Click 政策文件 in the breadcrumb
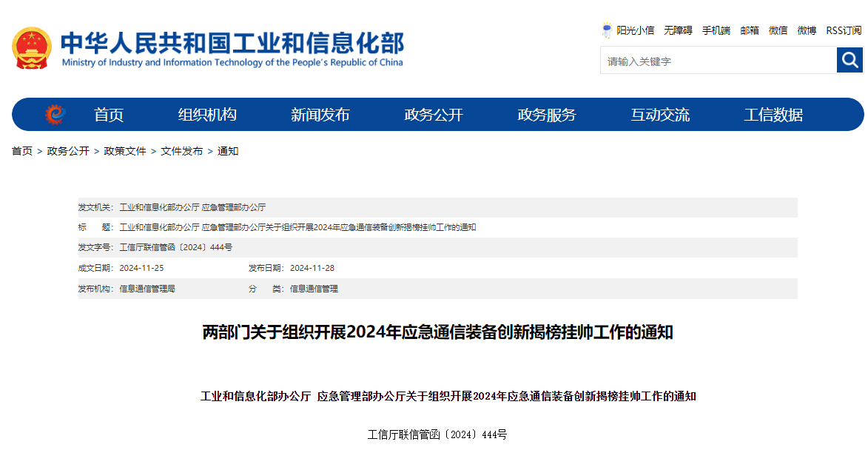 tap(125, 151)
